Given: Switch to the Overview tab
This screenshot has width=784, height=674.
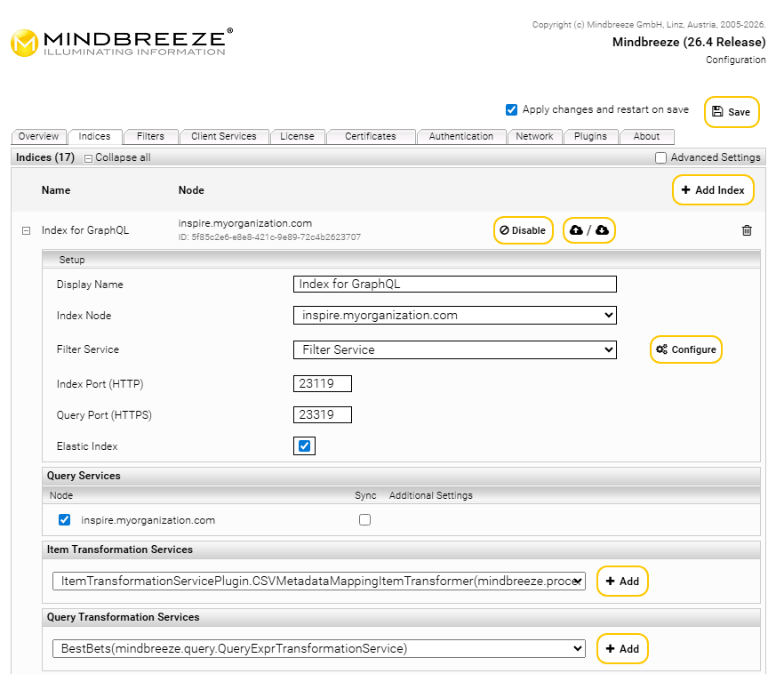Looking at the screenshot, I should [x=38, y=137].
